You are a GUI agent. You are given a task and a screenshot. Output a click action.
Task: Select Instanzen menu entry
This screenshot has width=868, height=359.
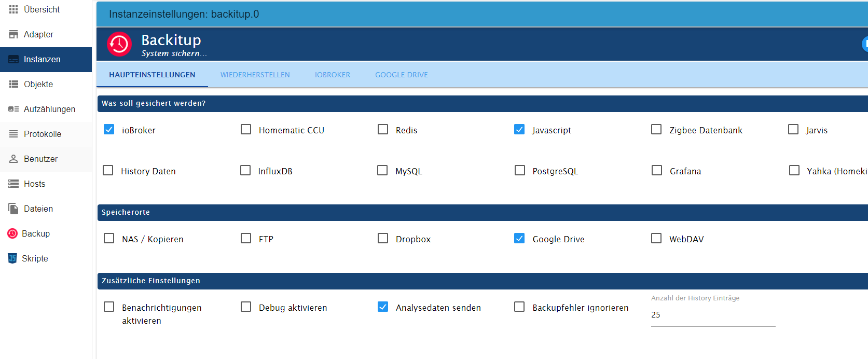46,59
